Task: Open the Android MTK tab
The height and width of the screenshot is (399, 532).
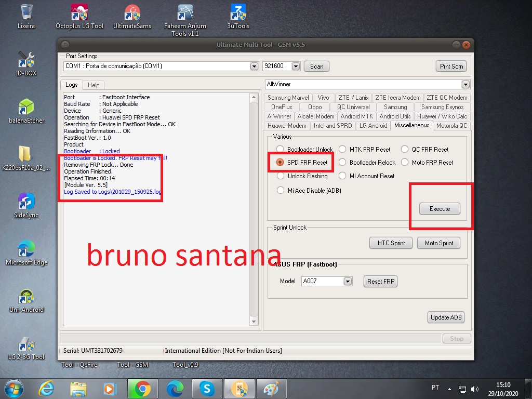Action: tap(356, 116)
